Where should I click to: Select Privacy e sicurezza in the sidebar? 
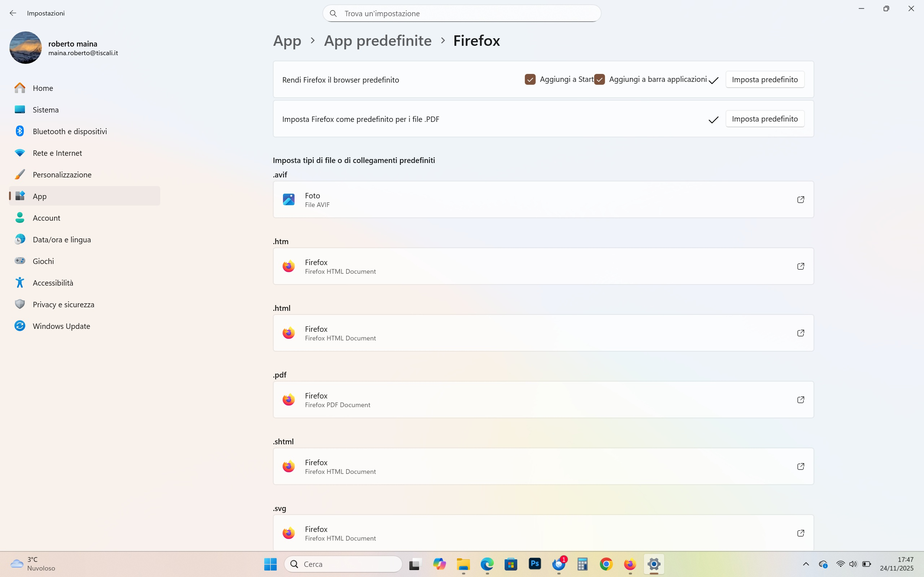click(64, 304)
